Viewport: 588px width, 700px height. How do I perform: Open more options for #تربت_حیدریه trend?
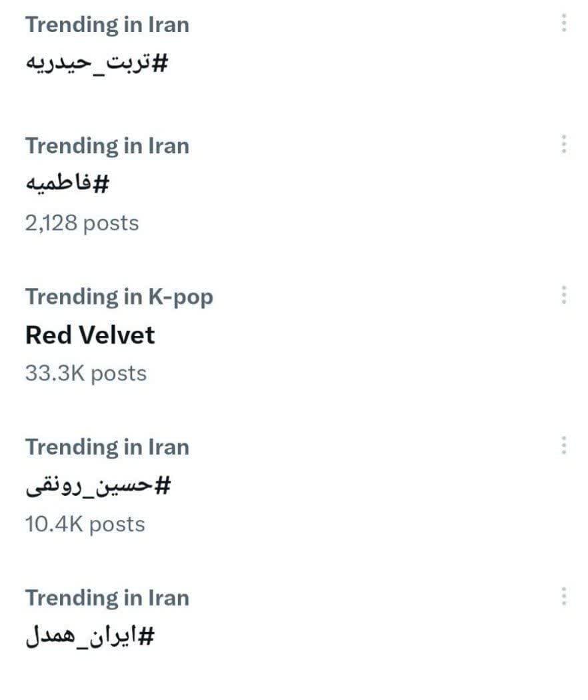click(564, 23)
